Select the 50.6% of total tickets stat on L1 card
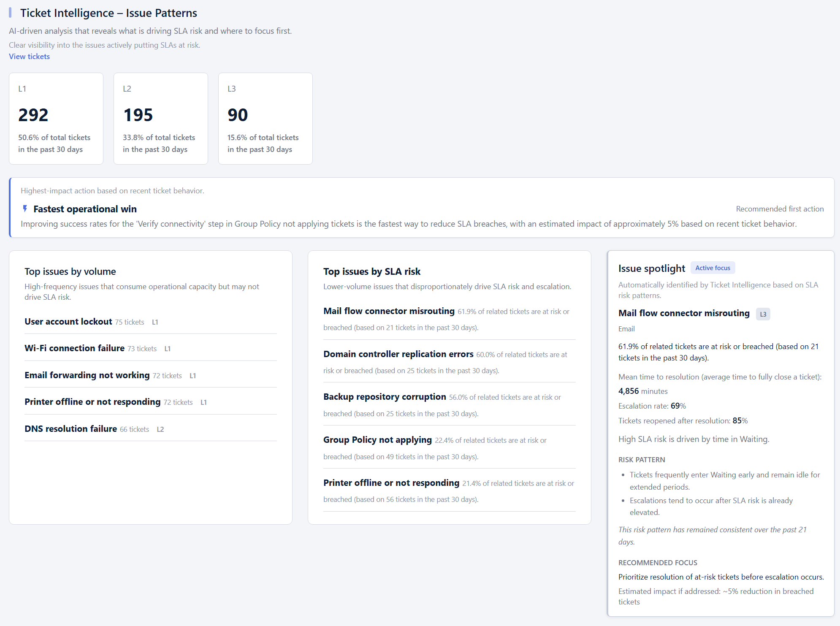This screenshot has height=626, width=840. [54, 143]
